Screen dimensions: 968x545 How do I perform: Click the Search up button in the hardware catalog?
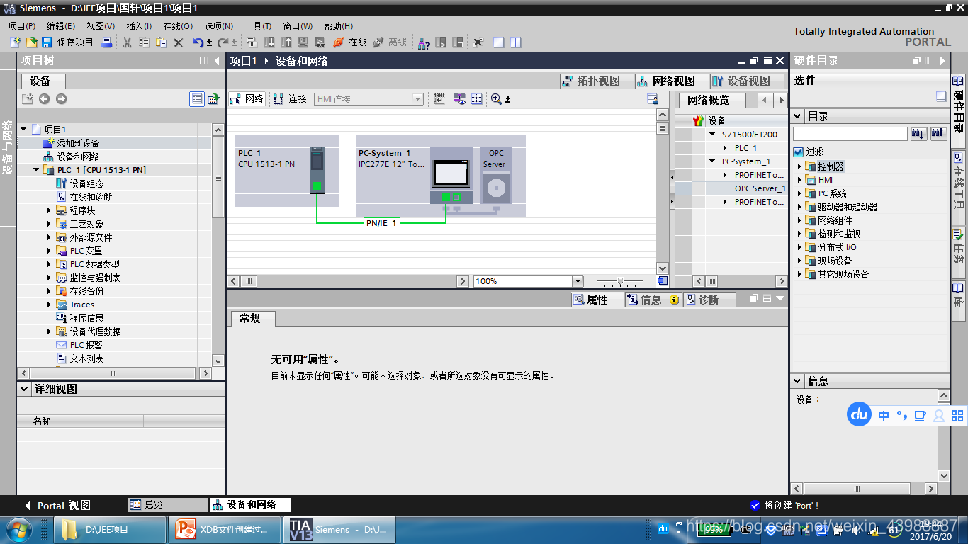click(x=938, y=133)
